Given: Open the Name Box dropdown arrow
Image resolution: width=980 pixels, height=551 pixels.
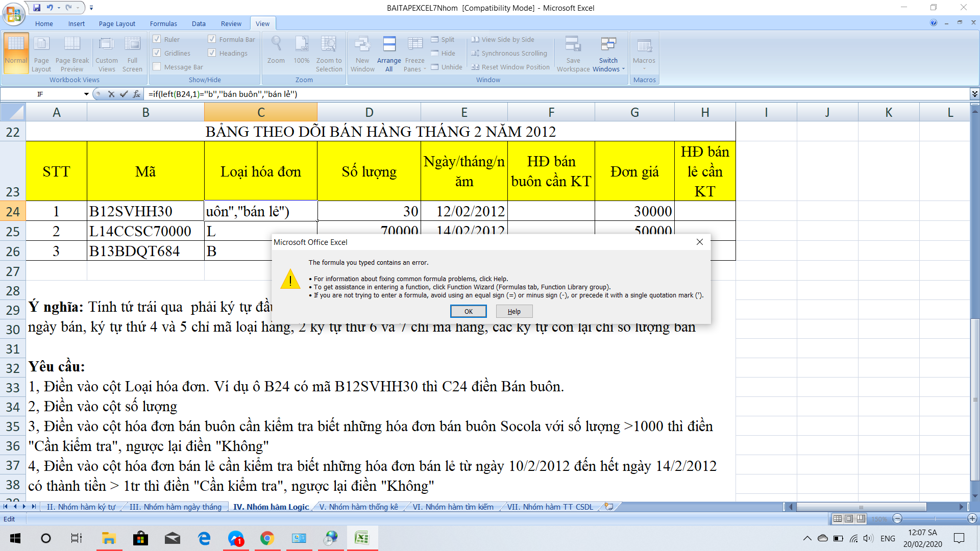Looking at the screenshot, I should pos(86,94).
